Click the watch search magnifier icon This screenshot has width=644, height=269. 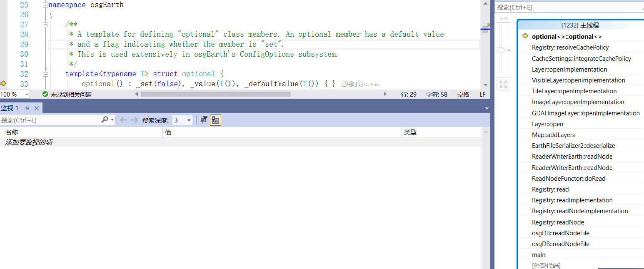click(x=105, y=120)
